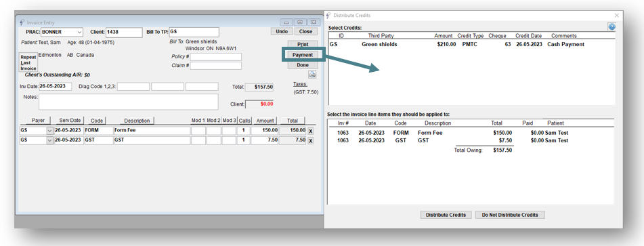
Task: Select invoice 1063 GST $7.50 line item
Action: 471,140
